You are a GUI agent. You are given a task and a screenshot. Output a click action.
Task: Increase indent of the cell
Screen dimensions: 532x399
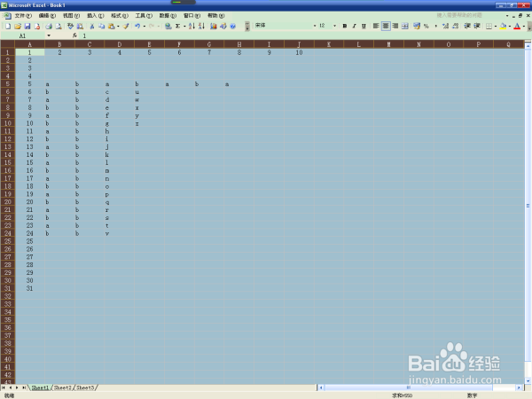click(477, 26)
